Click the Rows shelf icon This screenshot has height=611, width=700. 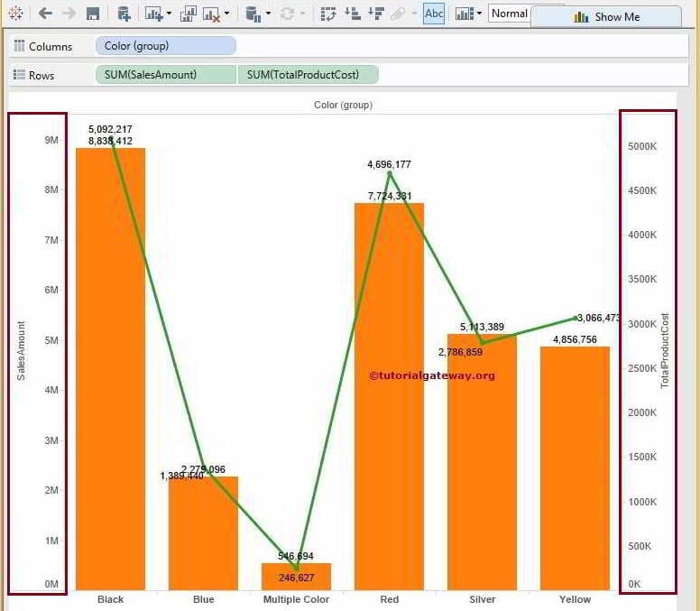click(19, 75)
